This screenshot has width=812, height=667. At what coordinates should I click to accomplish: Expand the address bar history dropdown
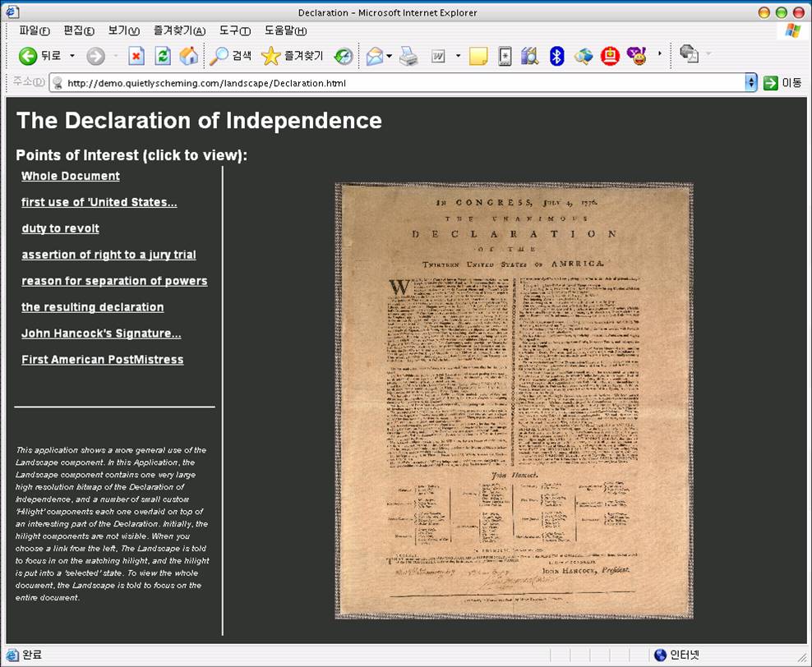click(751, 83)
